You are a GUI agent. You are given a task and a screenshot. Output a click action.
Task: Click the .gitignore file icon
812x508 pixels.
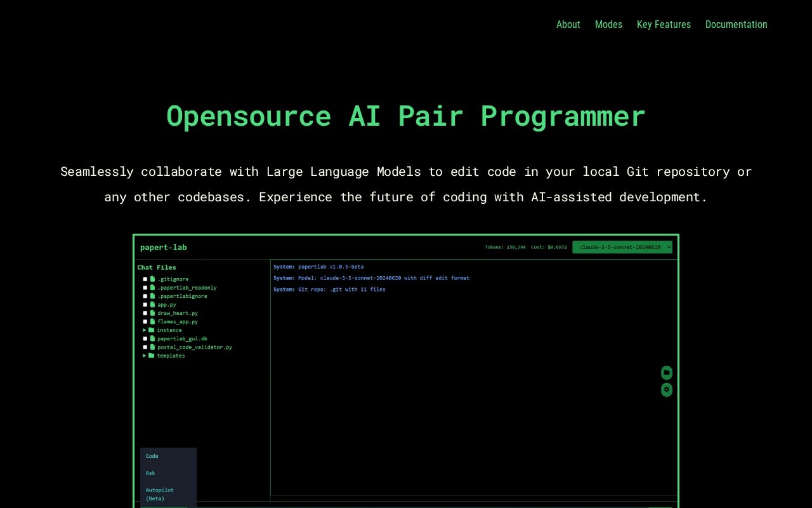point(152,279)
